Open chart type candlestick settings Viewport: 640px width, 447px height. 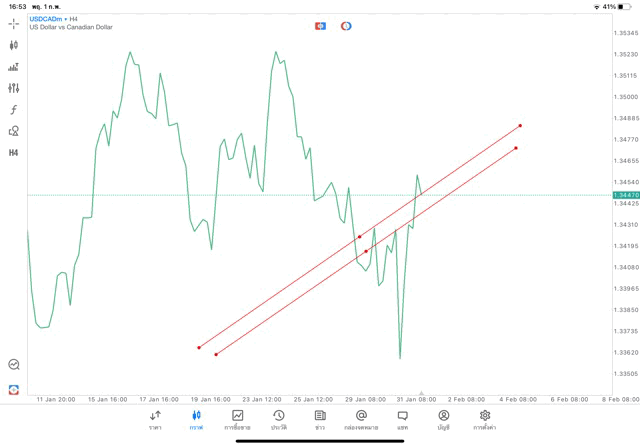[13, 45]
